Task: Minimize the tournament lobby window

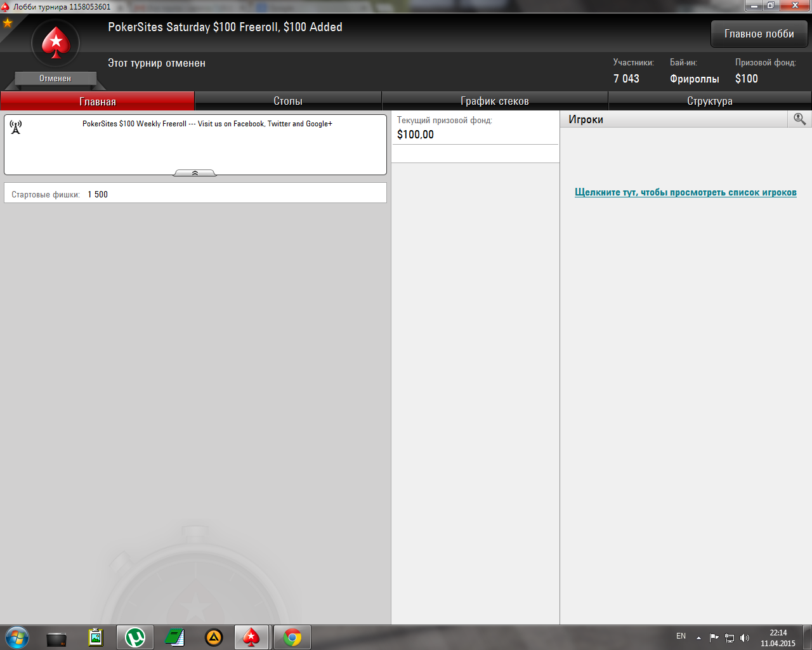Action: (754, 6)
